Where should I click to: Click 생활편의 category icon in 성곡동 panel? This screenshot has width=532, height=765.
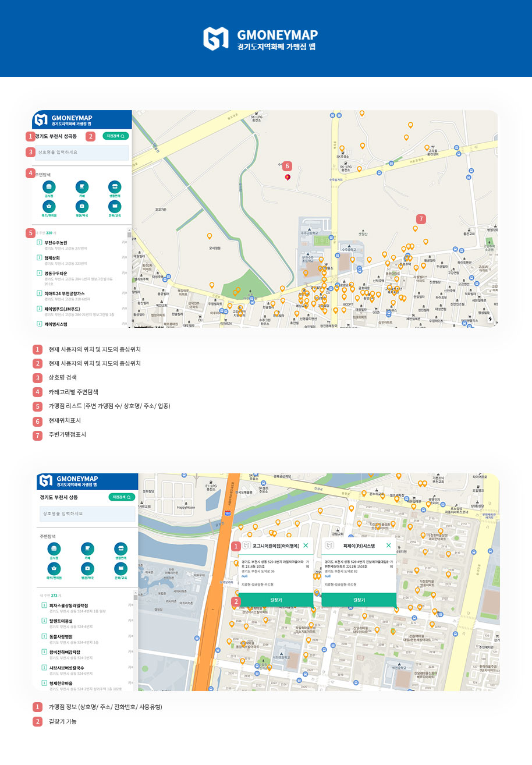pyautogui.click(x=115, y=187)
